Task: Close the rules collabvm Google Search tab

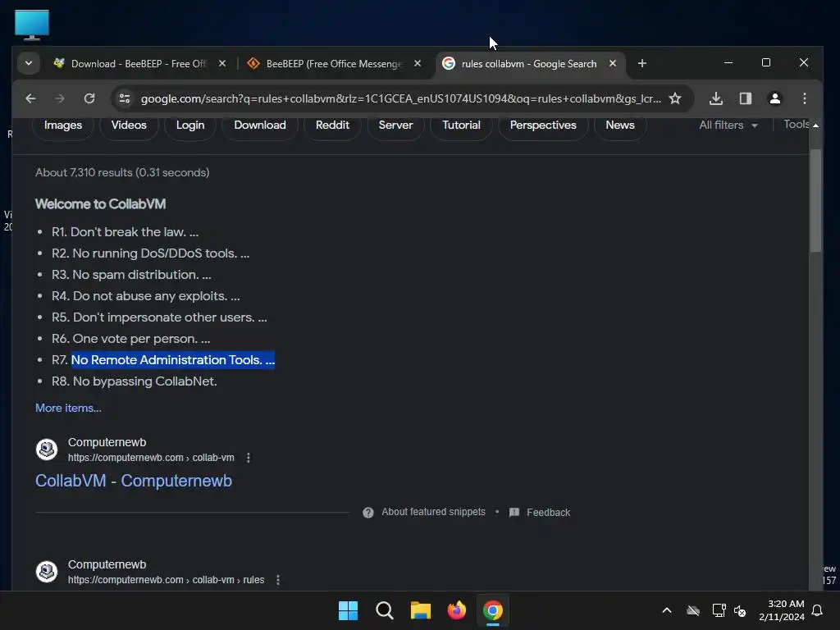Action: coord(612,63)
